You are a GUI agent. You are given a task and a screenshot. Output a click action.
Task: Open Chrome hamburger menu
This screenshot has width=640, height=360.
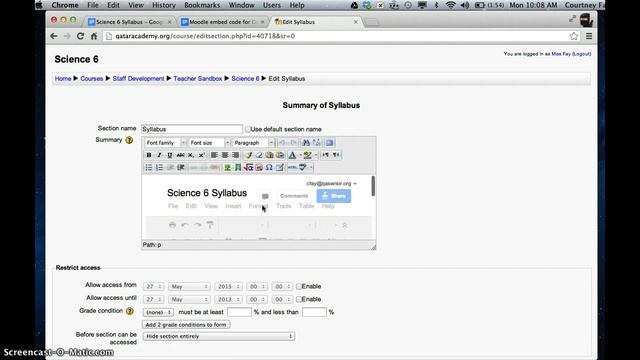[x=589, y=36]
